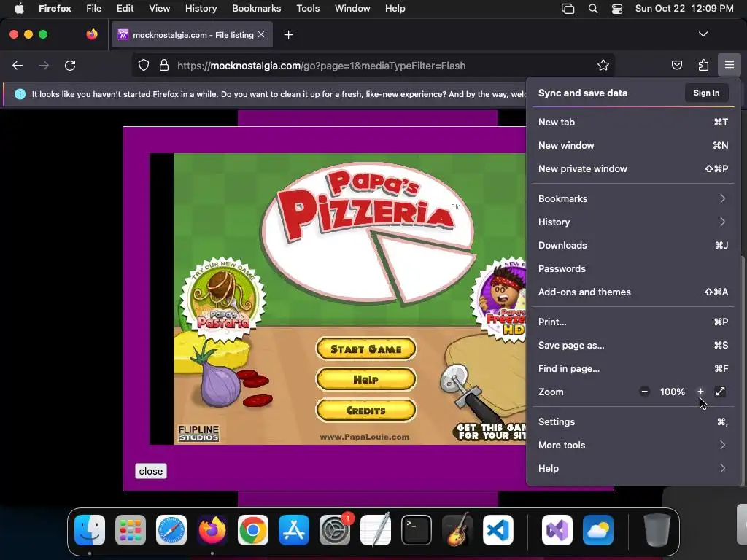Open Settings from the menu panel
Viewport: 747px width, 560px height.
(x=632, y=421)
